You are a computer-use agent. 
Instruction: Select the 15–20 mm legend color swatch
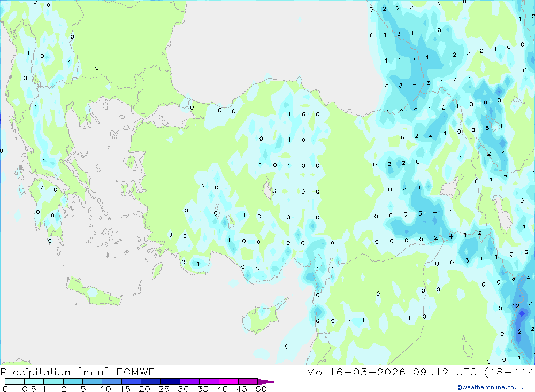tap(132, 381)
